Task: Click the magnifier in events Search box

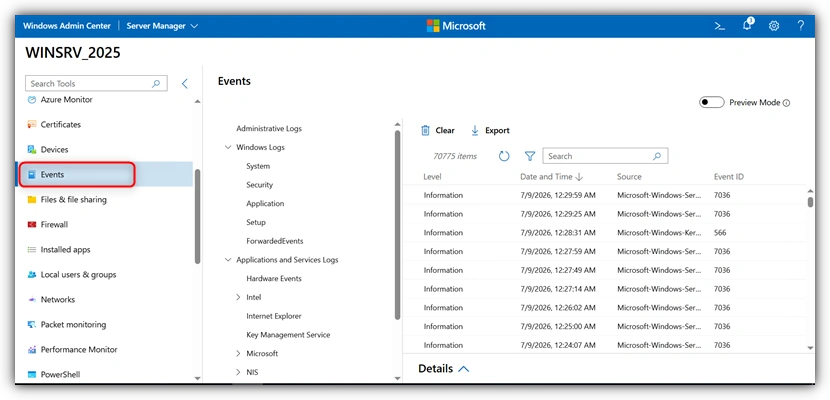Action: coord(657,156)
